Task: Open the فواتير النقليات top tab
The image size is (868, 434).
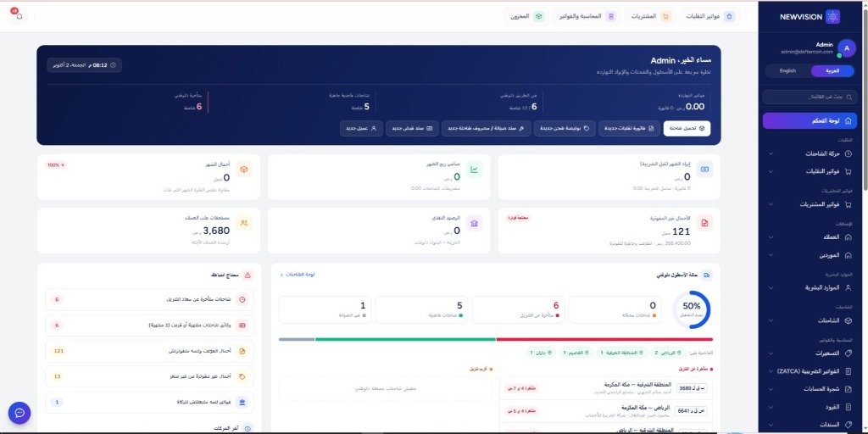Action: coord(709,17)
